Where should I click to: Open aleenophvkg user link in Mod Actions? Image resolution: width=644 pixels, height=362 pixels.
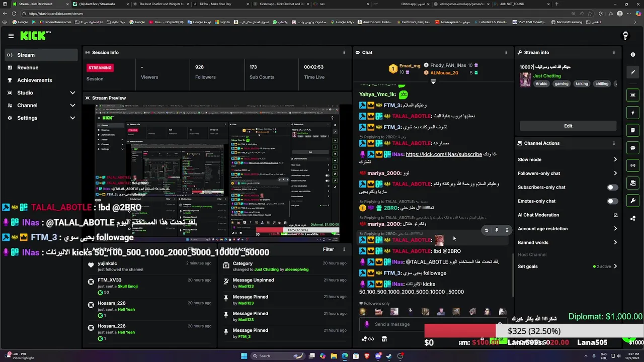[x=297, y=269]
